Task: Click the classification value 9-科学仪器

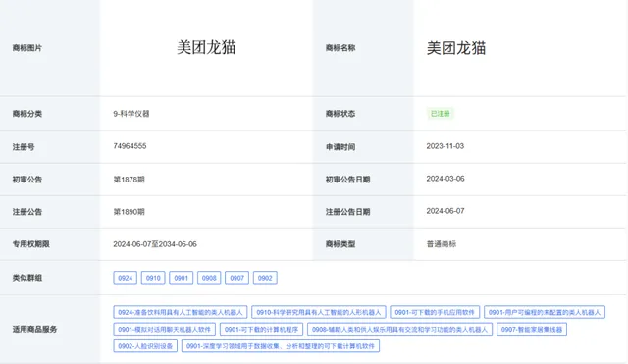Action: (131, 114)
